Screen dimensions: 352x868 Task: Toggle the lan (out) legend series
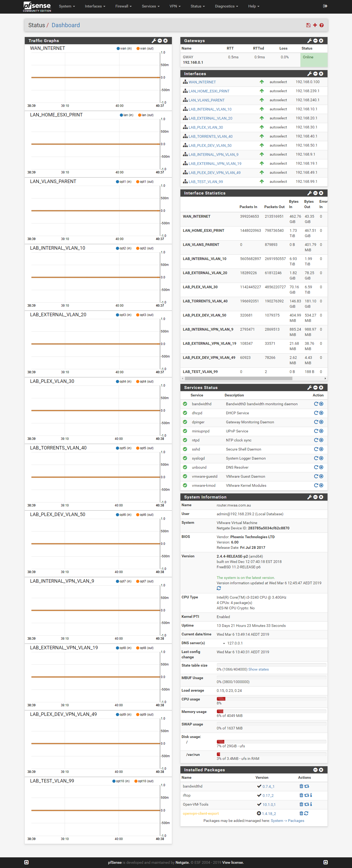(146, 115)
